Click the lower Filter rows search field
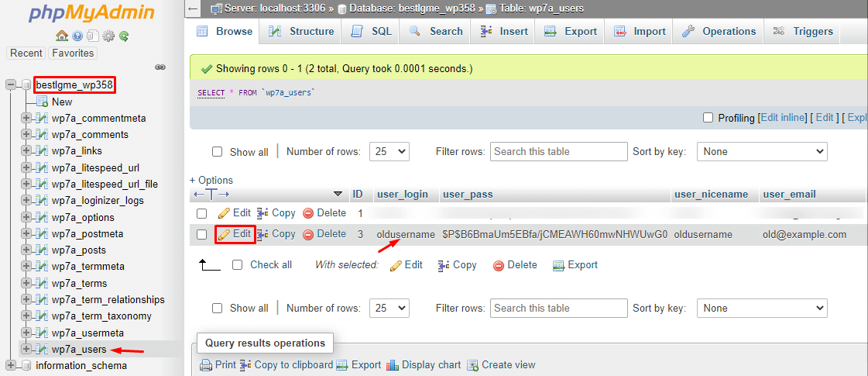 (558, 308)
